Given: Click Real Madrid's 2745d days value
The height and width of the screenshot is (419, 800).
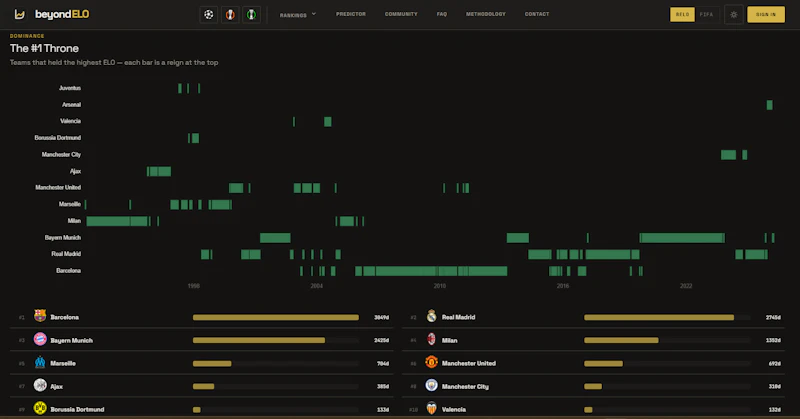Looking at the screenshot, I should pos(773,317).
